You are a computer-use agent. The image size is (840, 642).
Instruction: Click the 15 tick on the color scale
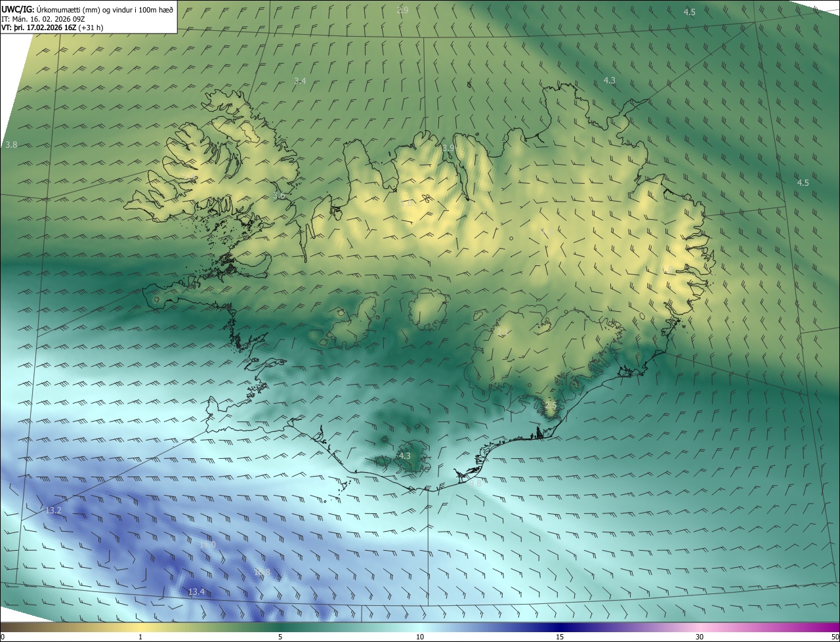pos(560,637)
